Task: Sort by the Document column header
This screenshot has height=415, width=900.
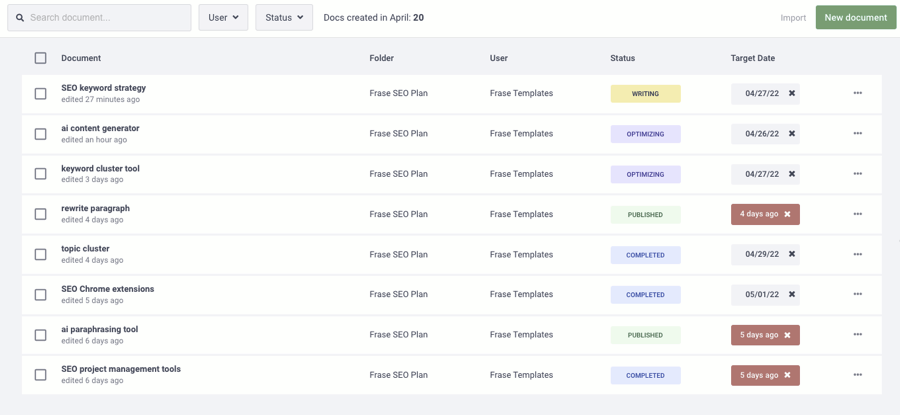Action: point(81,58)
